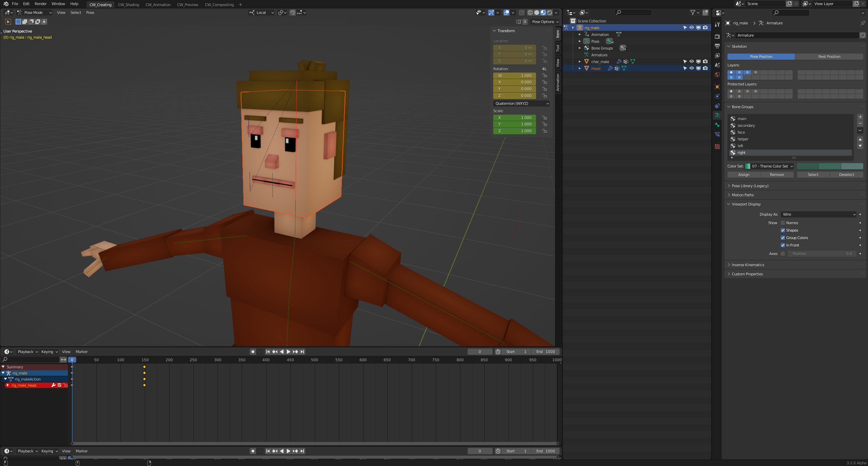The width and height of the screenshot is (868, 466).
Task: Click the pin icon in Properties editor
Action: [863, 23]
